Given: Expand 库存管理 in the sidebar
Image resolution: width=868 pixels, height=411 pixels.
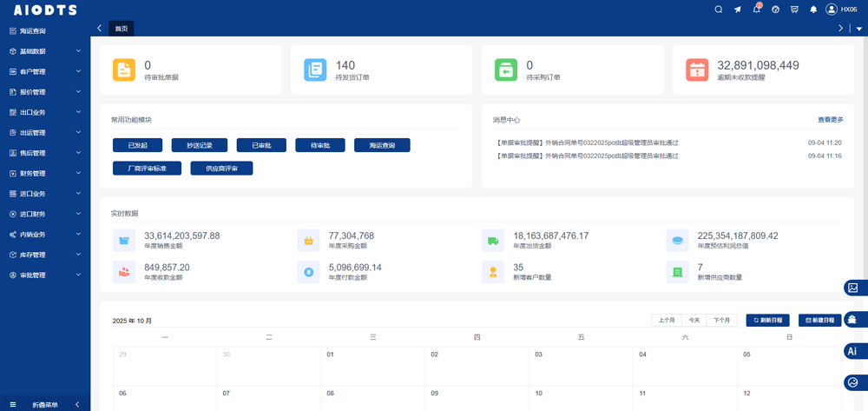Looking at the screenshot, I should [x=45, y=255].
